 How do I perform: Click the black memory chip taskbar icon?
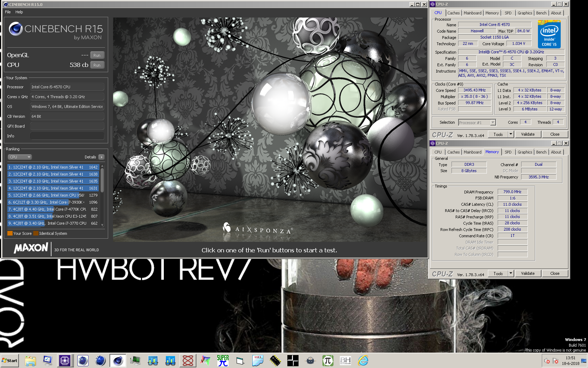point(275,360)
